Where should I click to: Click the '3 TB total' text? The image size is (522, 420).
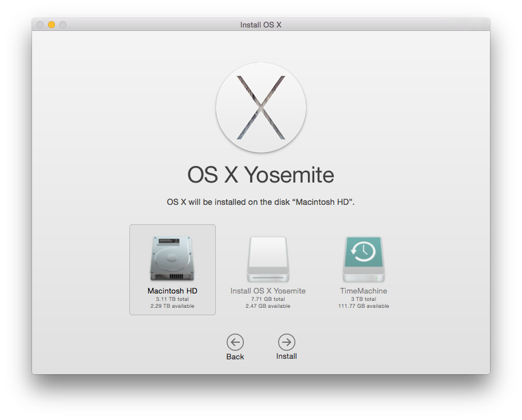(363, 299)
